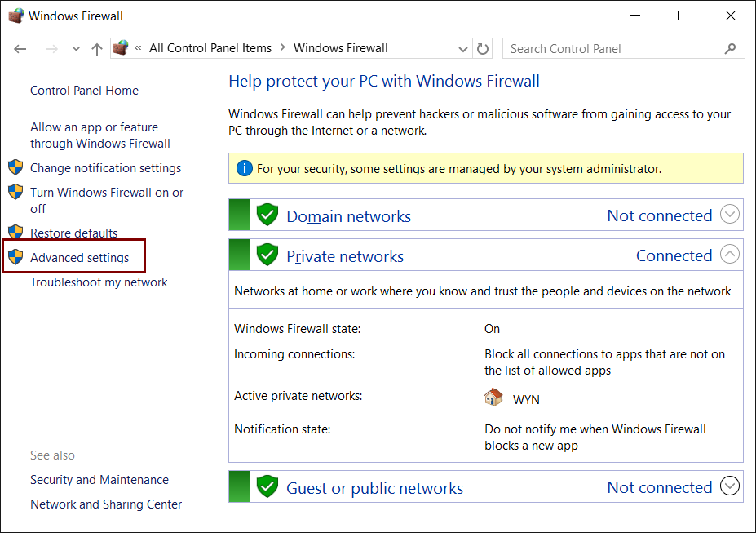Go back with the Back arrow
This screenshot has width=756, height=533.
tap(20, 49)
